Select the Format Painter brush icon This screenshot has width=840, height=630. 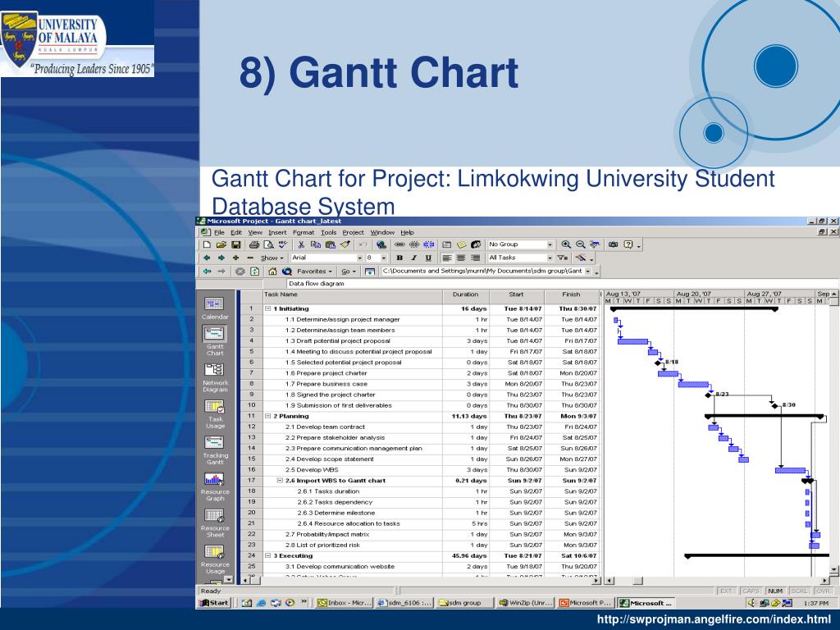[x=345, y=244]
